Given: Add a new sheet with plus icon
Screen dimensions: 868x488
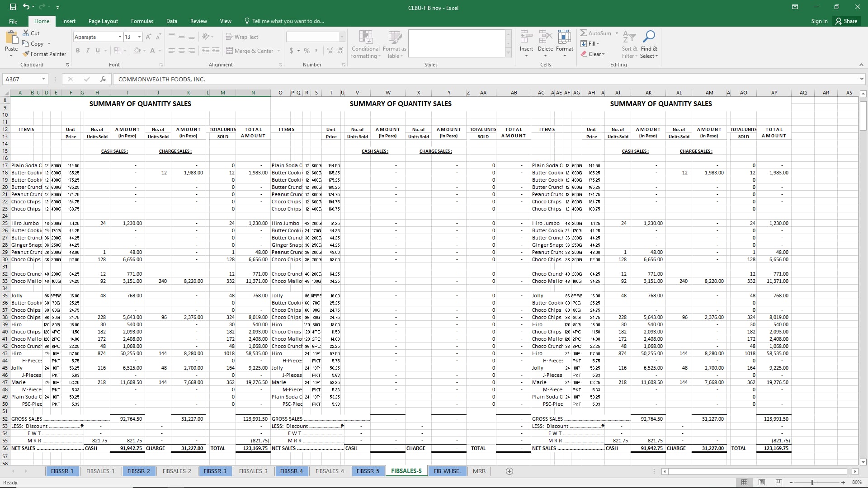Looking at the screenshot, I should coord(509,471).
